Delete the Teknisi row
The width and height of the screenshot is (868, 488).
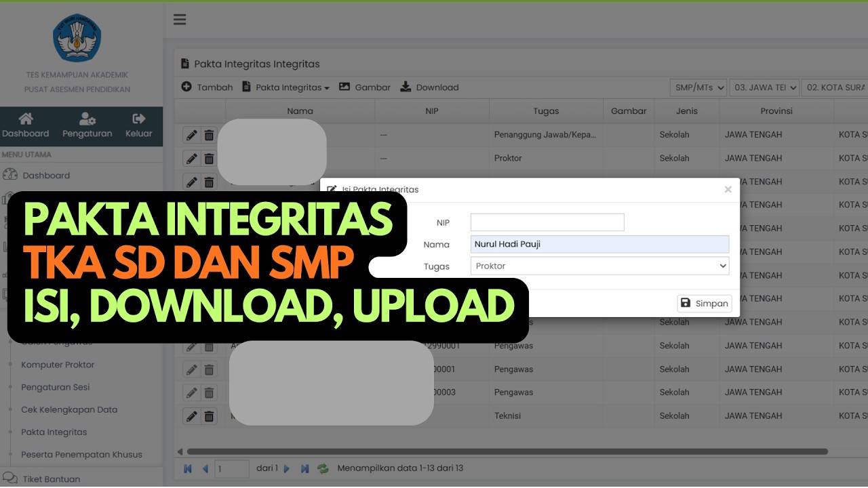(x=209, y=416)
